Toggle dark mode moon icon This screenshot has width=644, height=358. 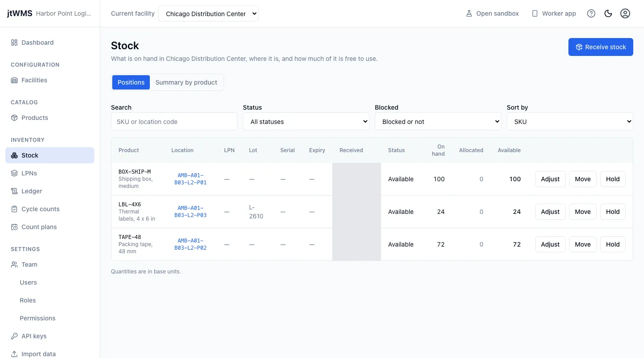coord(608,13)
